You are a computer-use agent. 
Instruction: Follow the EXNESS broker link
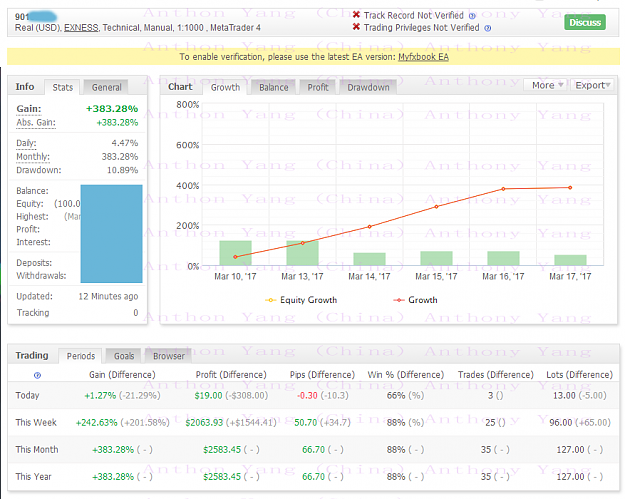pos(81,28)
